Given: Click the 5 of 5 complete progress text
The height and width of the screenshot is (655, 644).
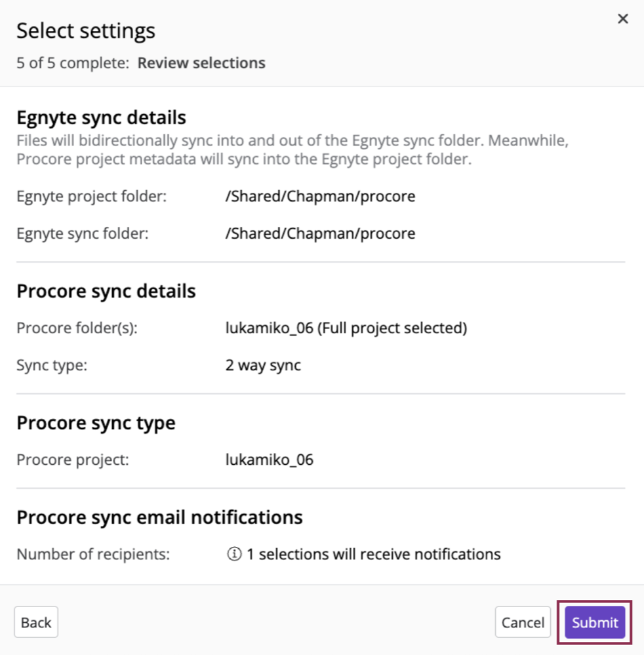Looking at the screenshot, I should point(68,63).
